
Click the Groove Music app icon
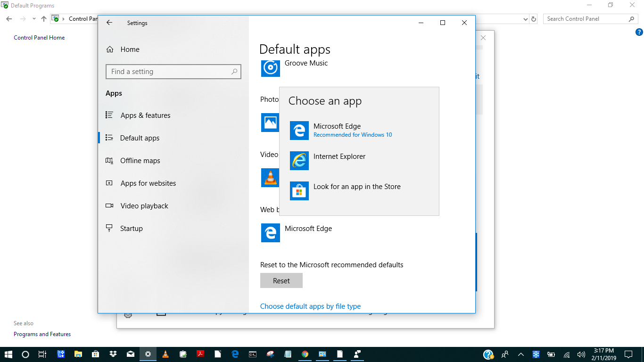click(x=271, y=67)
